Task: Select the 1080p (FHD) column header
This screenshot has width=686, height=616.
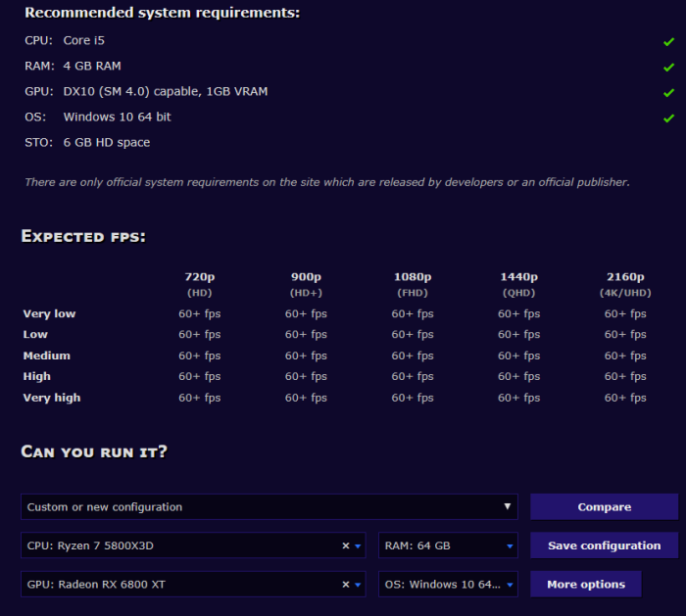Action: [413, 284]
